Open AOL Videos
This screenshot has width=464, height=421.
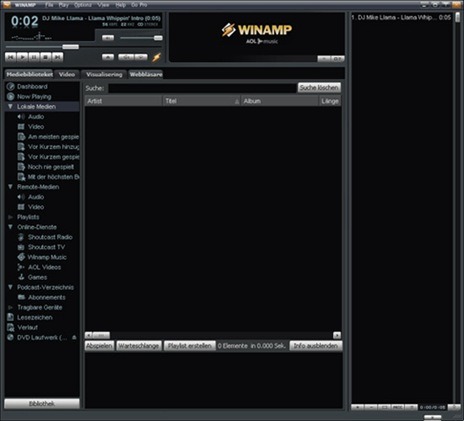[x=44, y=267]
